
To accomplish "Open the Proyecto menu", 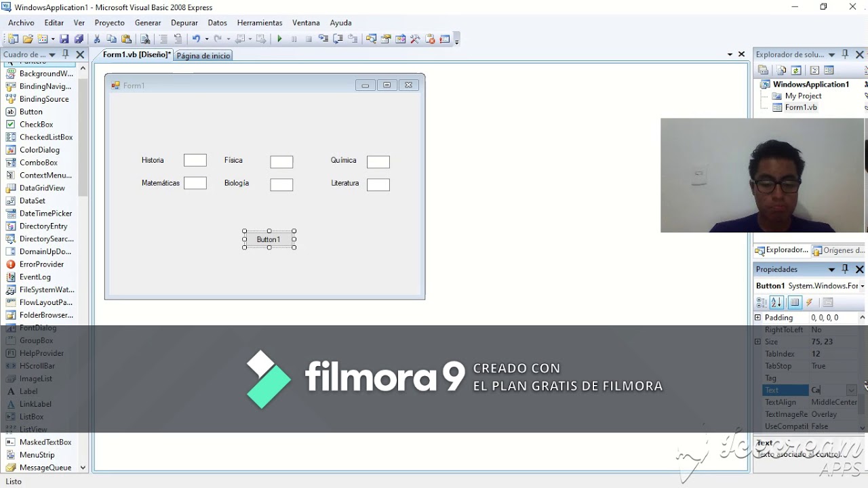I will pos(109,22).
